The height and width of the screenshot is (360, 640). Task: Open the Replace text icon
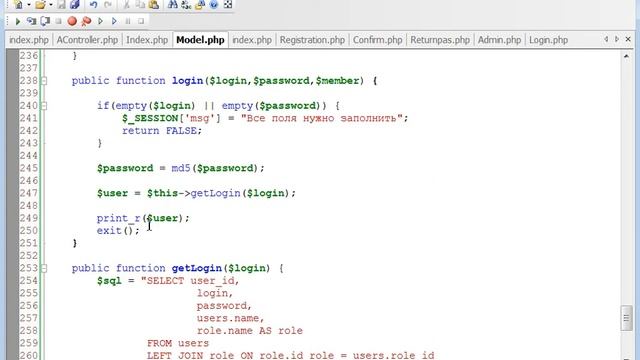pos(186,4)
